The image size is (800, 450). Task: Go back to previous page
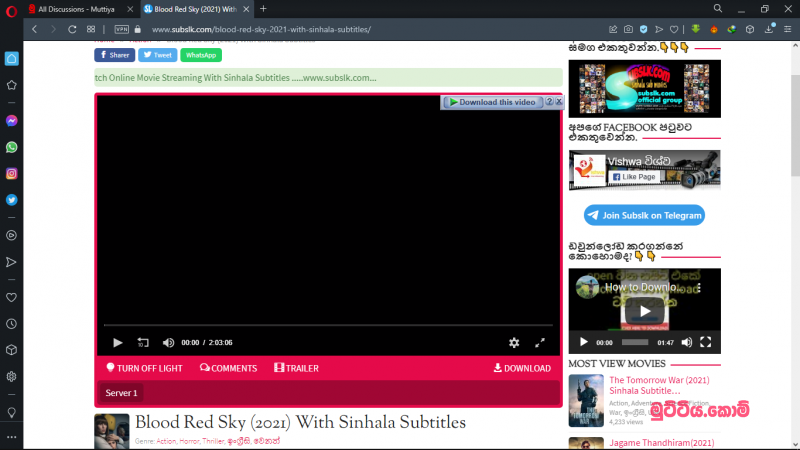35,30
